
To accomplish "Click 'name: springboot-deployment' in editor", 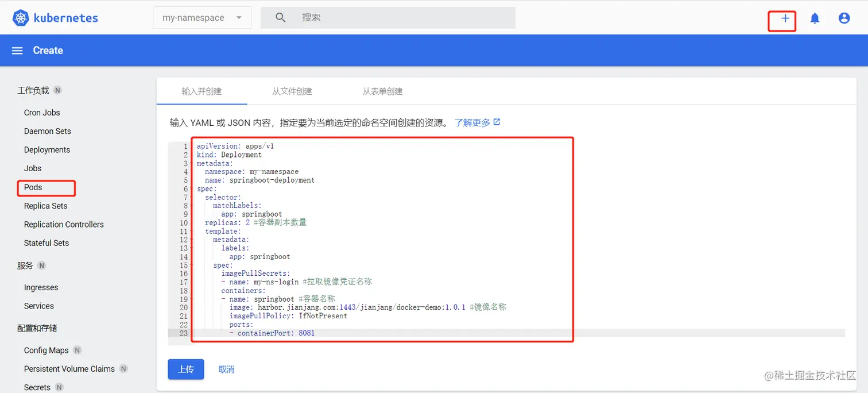I will click(259, 180).
